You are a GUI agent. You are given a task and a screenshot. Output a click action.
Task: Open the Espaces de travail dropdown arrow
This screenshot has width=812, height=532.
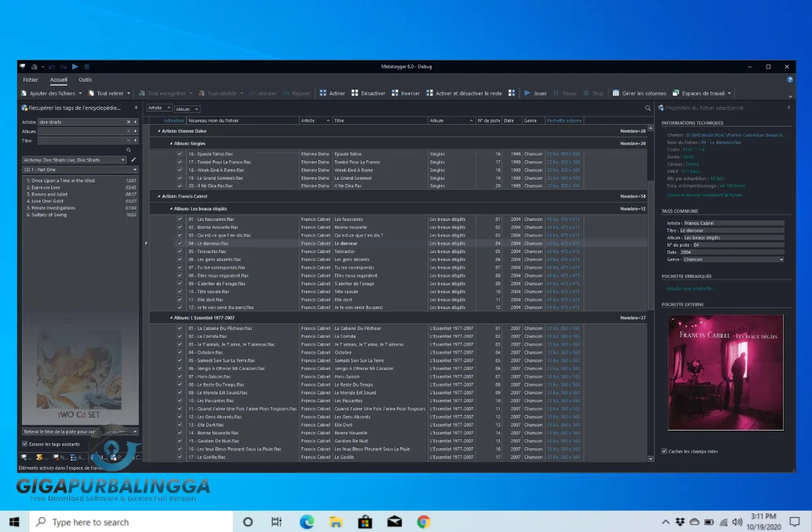[x=729, y=94]
